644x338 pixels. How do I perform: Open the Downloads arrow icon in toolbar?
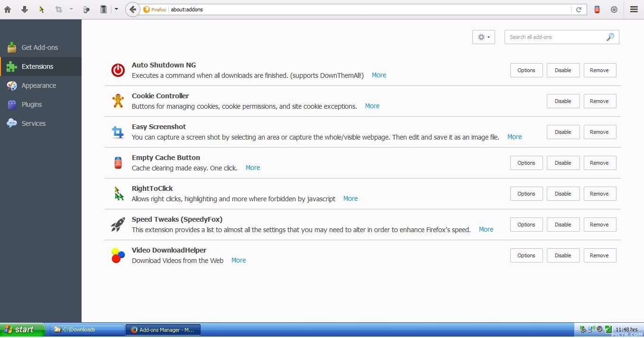25,9
